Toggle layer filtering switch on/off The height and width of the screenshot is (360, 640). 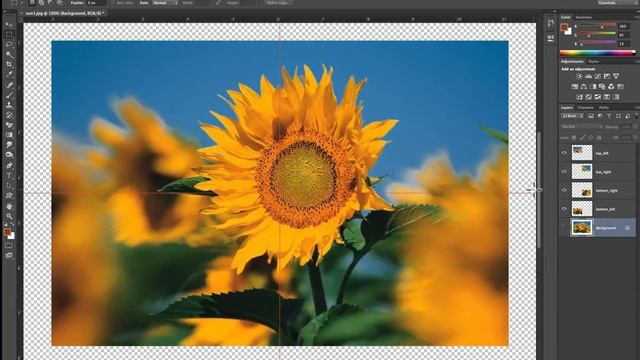(x=636, y=116)
